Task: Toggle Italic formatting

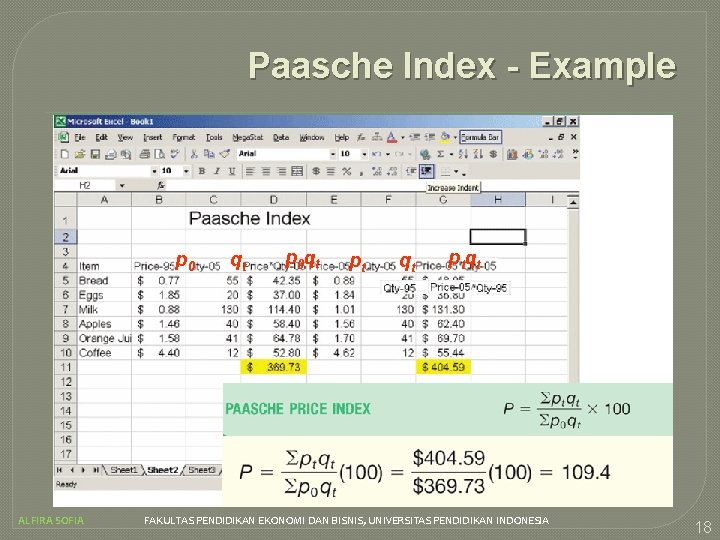Action: tap(217, 171)
